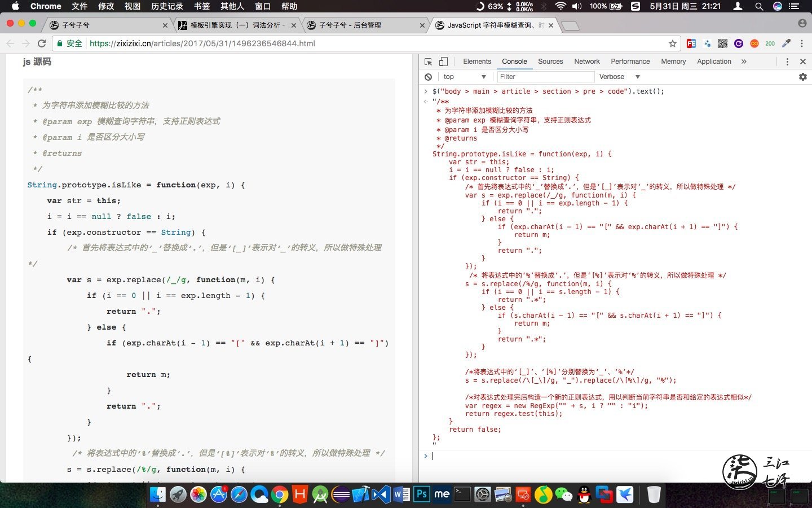Expand more DevTools panels via chevron
This screenshot has width=812, height=508.
coord(744,62)
